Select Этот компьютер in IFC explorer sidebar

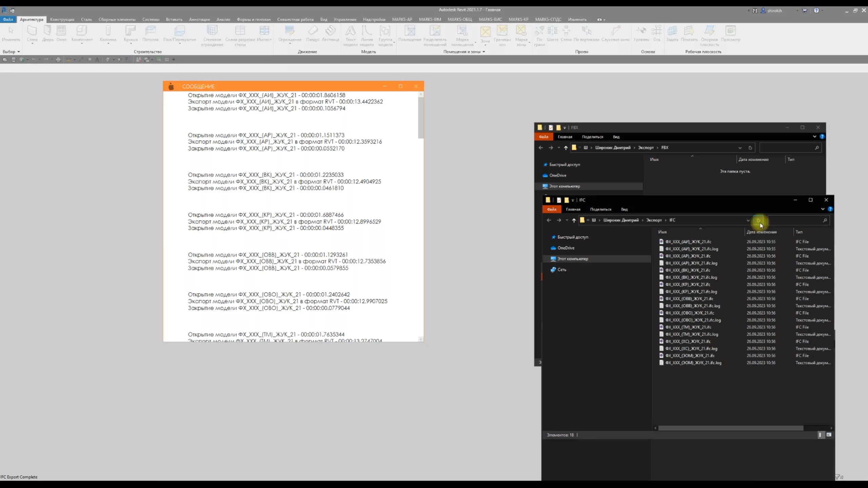coord(573,259)
